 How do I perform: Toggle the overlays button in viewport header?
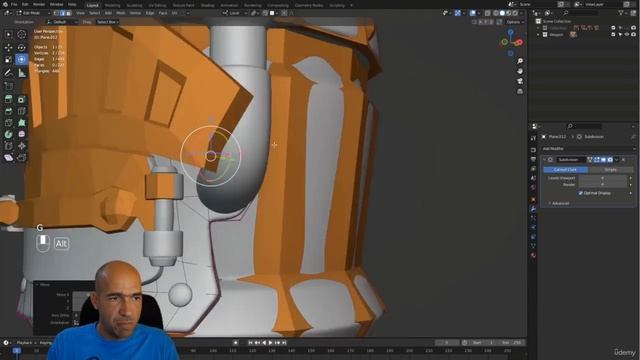[x=473, y=13]
